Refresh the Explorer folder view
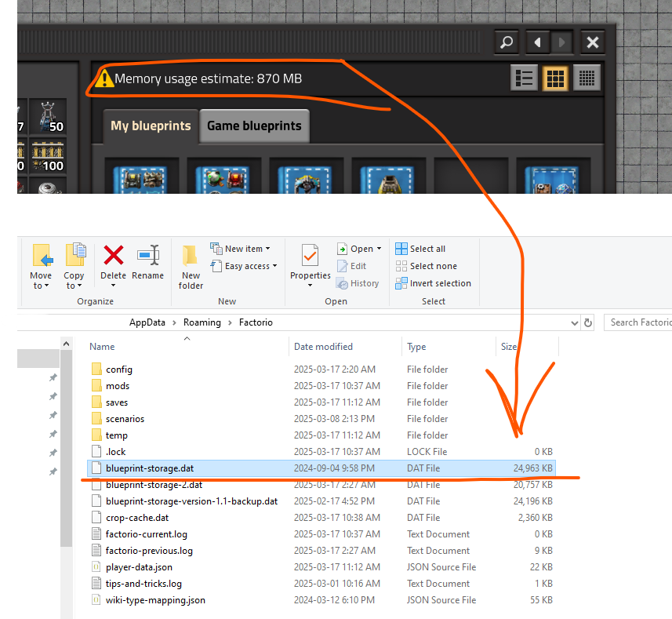 (588, 322)
